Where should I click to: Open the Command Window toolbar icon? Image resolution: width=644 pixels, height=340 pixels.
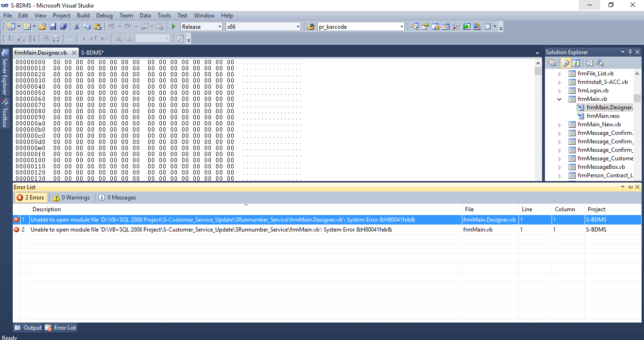click(x=487, y=26)
